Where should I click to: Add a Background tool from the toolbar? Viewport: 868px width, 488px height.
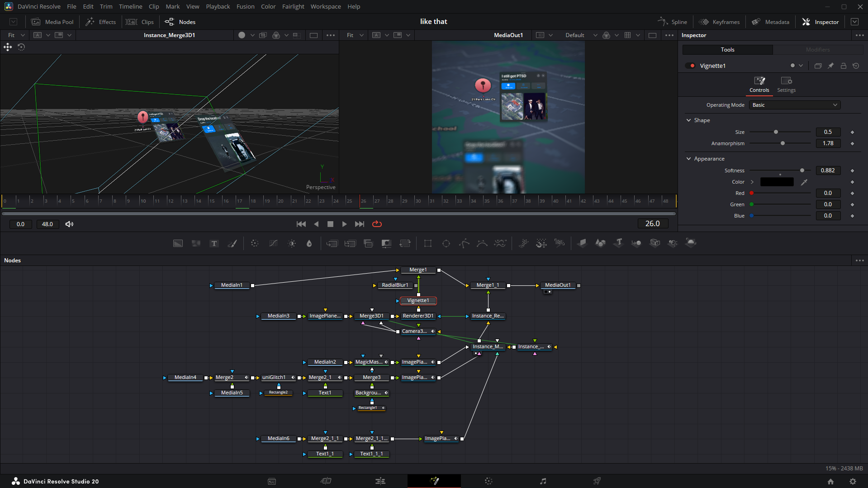tap(178, 243)
